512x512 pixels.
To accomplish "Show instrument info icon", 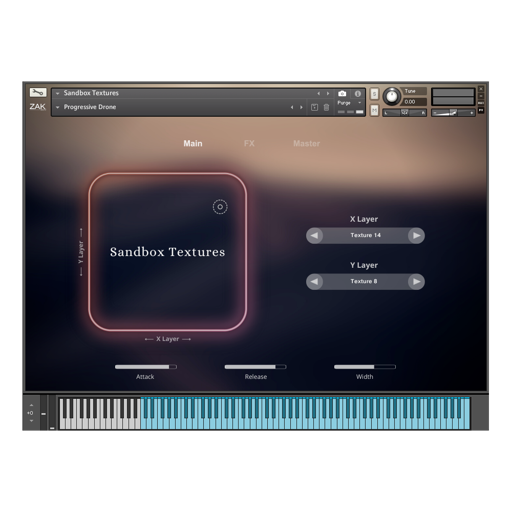I will (x=358, y=94).
